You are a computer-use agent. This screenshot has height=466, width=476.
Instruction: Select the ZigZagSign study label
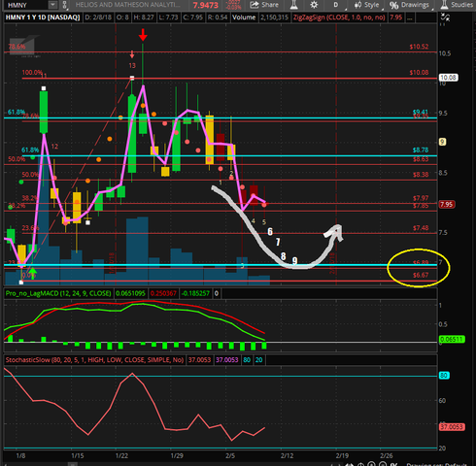(x=339, y=17)
